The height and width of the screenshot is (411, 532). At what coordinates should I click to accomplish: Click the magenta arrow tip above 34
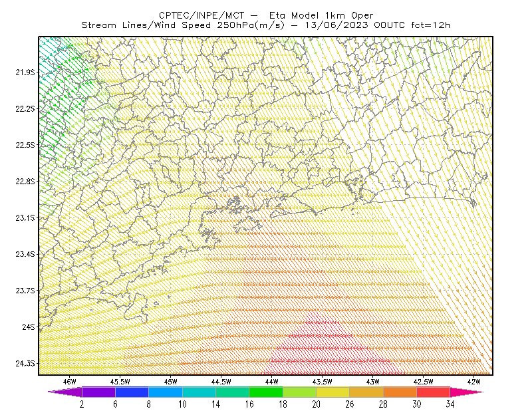tap(467, 392)
